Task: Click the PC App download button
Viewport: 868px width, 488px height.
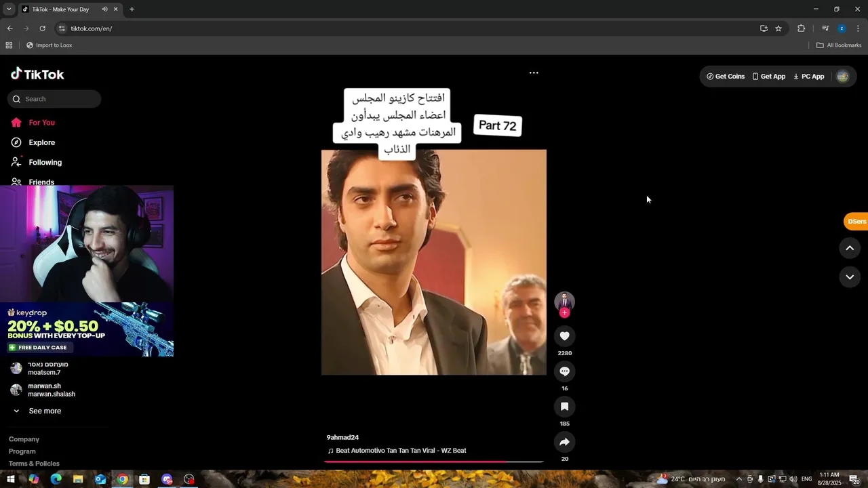Action: 809,77
